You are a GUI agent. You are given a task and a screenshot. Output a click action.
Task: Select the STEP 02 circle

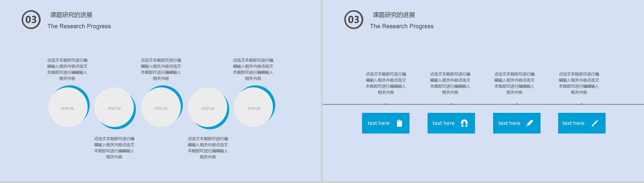click(x=114, y=108)
